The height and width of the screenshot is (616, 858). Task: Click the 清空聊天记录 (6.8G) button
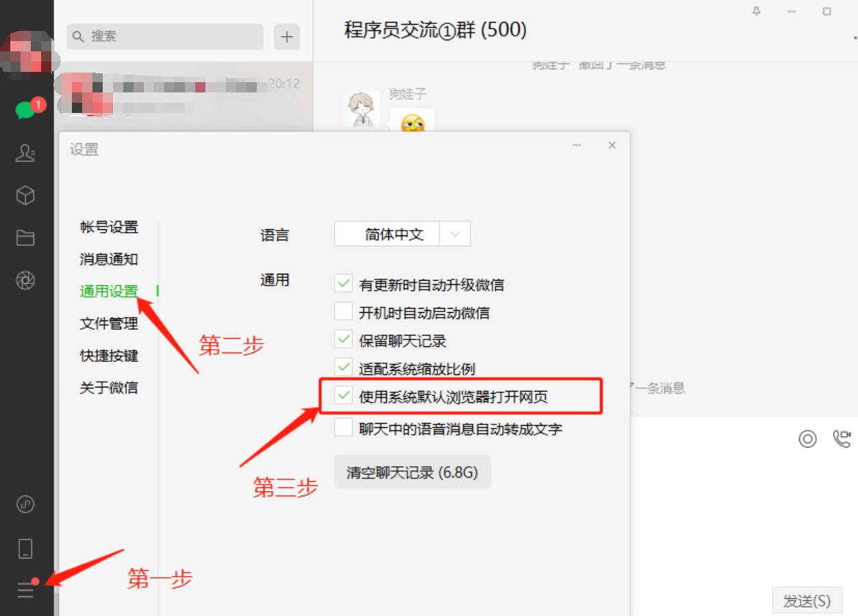point(412,472)
